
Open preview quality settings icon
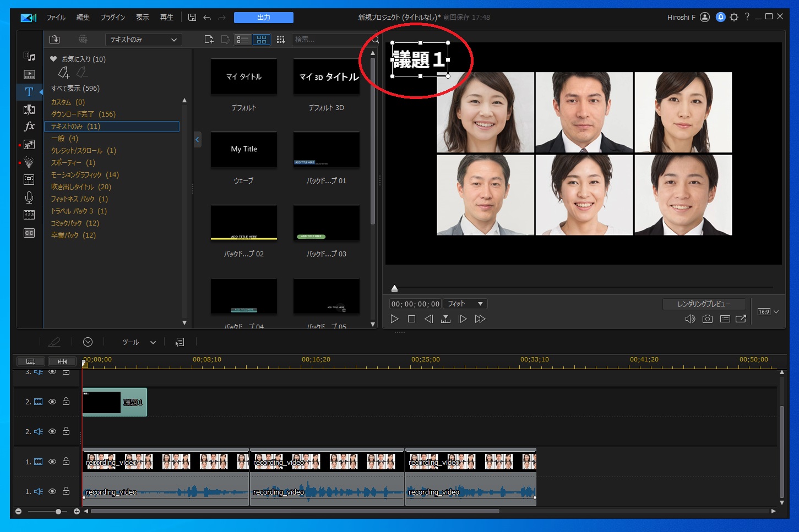[725, 319]
